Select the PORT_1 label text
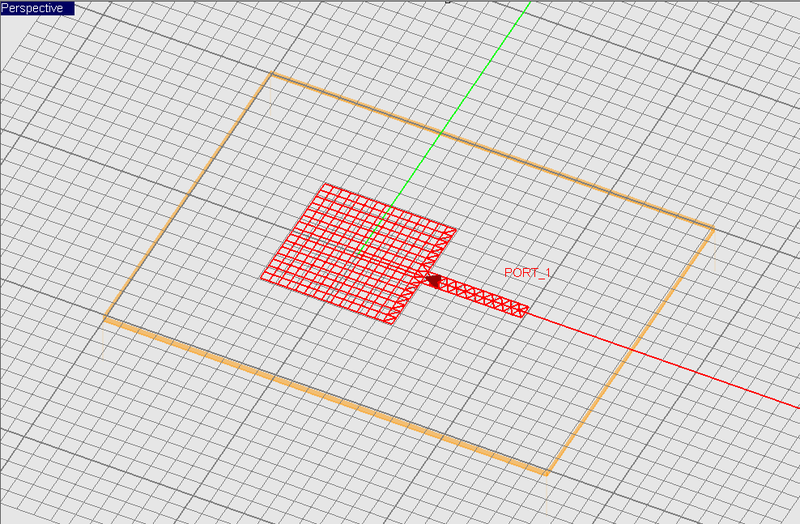This screenshot has width=800, height=524. point(527,273)
